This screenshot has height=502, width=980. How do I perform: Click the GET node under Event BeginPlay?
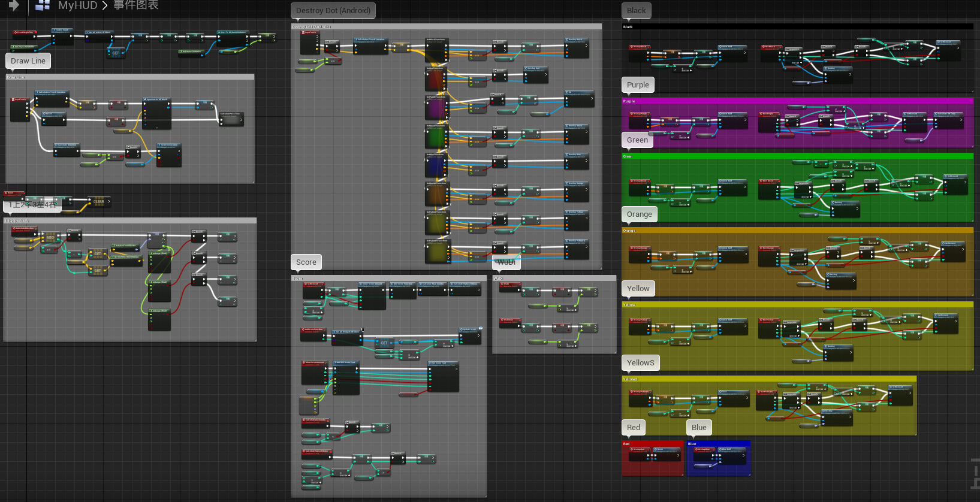click(x=116, y=53)
